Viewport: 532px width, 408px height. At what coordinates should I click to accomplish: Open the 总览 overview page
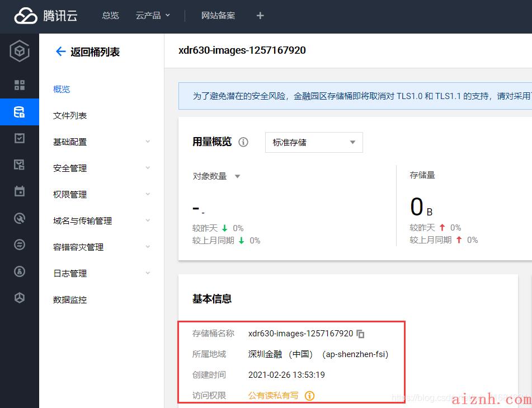110,16
